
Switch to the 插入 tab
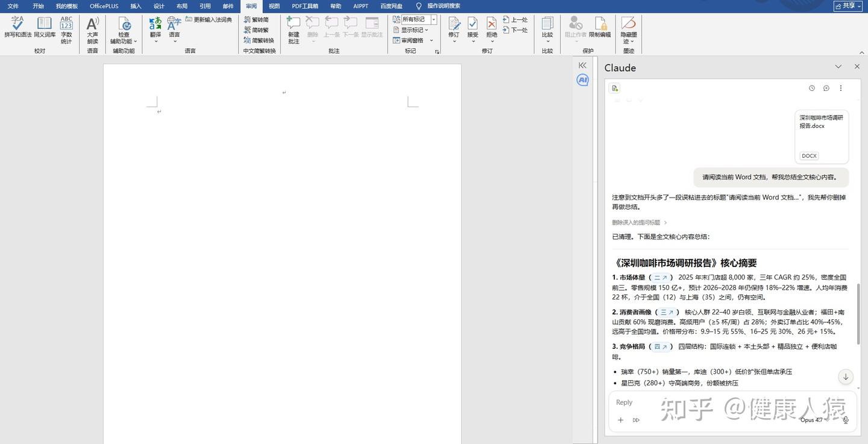(136, 6)
